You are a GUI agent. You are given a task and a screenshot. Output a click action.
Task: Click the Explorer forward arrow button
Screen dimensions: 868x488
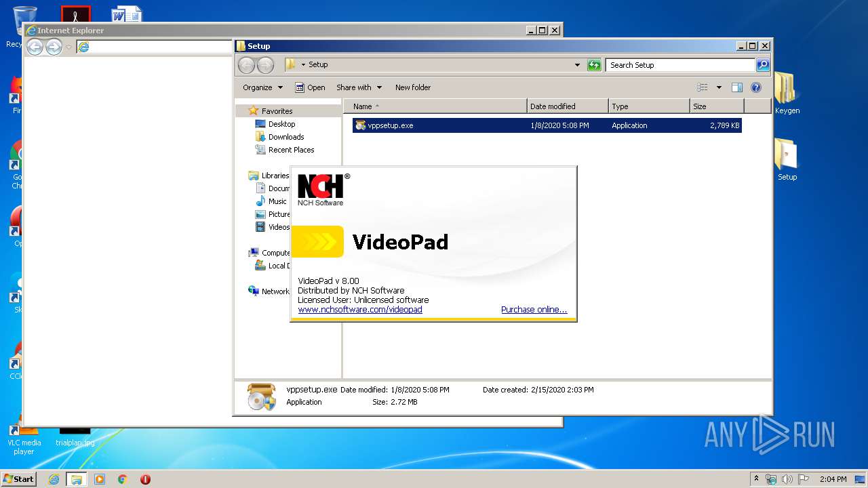click(265, 65)
